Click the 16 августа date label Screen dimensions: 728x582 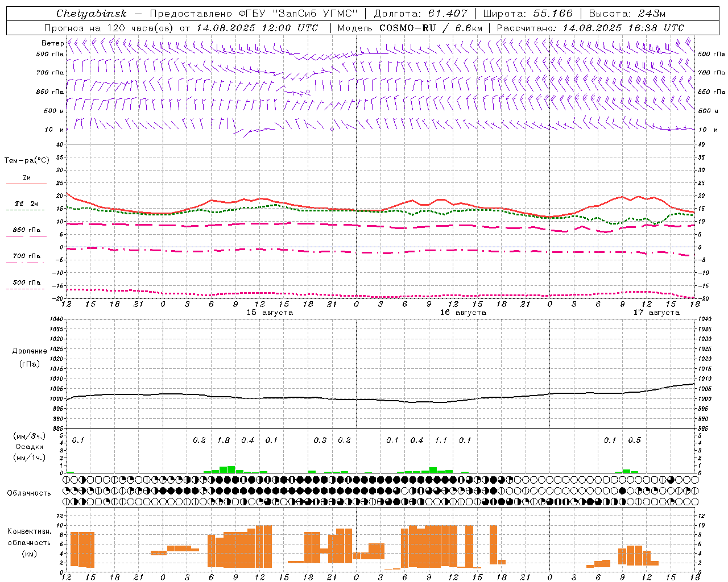click(463, 313)
